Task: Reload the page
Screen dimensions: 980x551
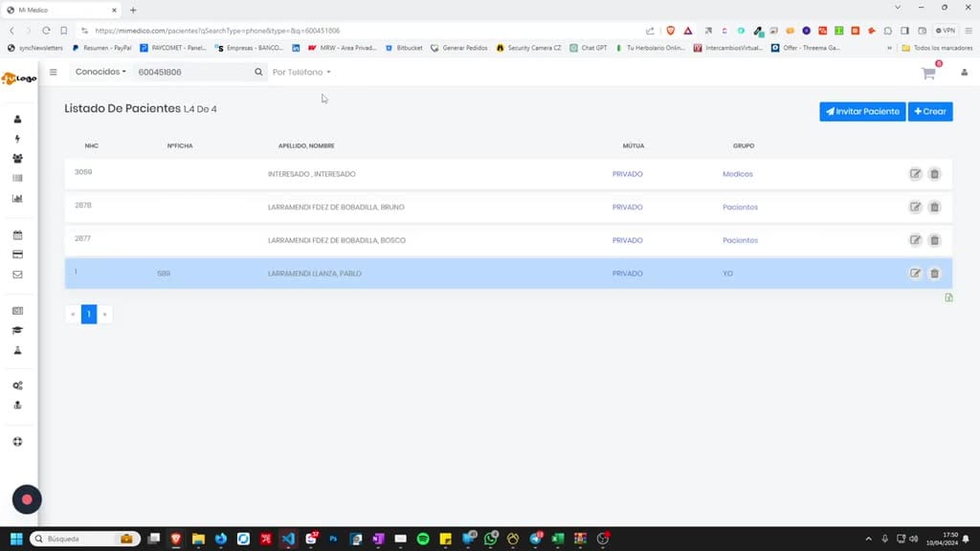Action: (x=46, y=30)
